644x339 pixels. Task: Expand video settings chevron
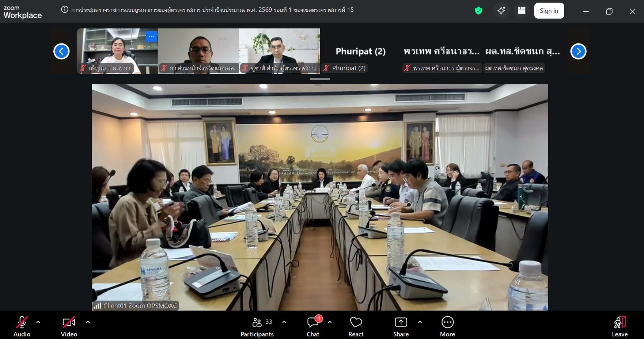88,322
